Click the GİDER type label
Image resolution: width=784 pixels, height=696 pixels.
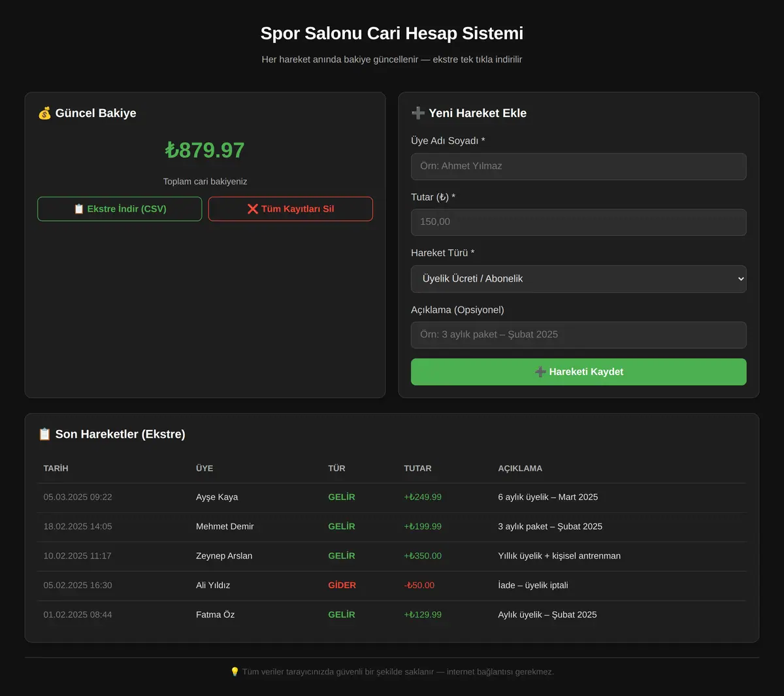pyautogui.click(x=342, y=586)
